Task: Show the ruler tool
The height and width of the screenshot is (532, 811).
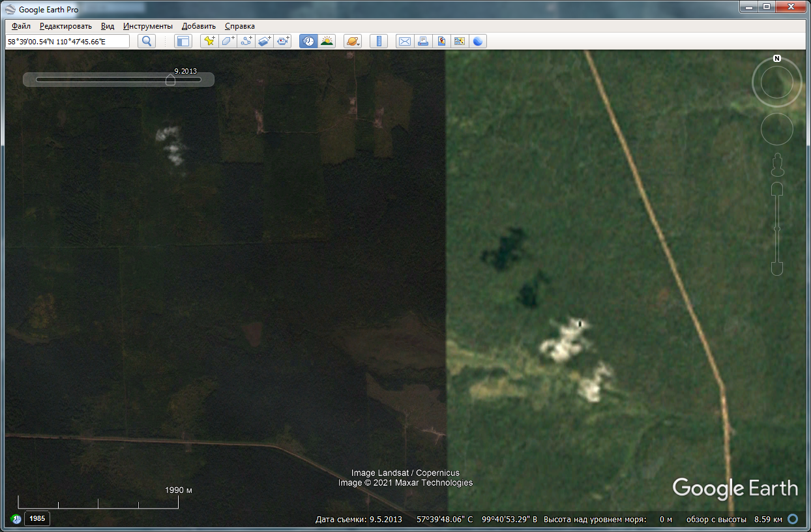Action: pos(379,41)
